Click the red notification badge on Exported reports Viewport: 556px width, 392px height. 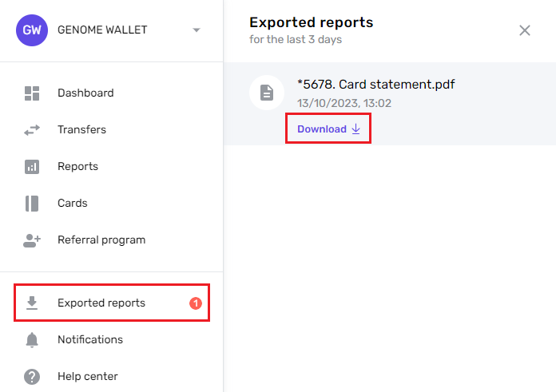(196, 303)
